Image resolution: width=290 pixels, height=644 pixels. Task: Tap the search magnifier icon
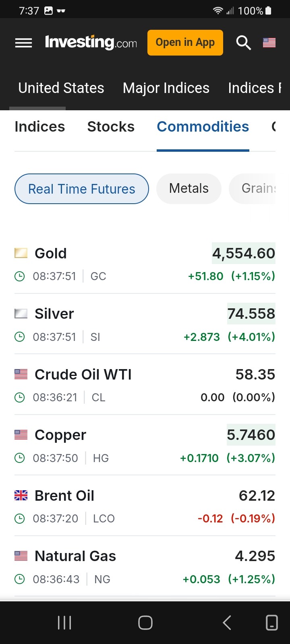point(243,42)
